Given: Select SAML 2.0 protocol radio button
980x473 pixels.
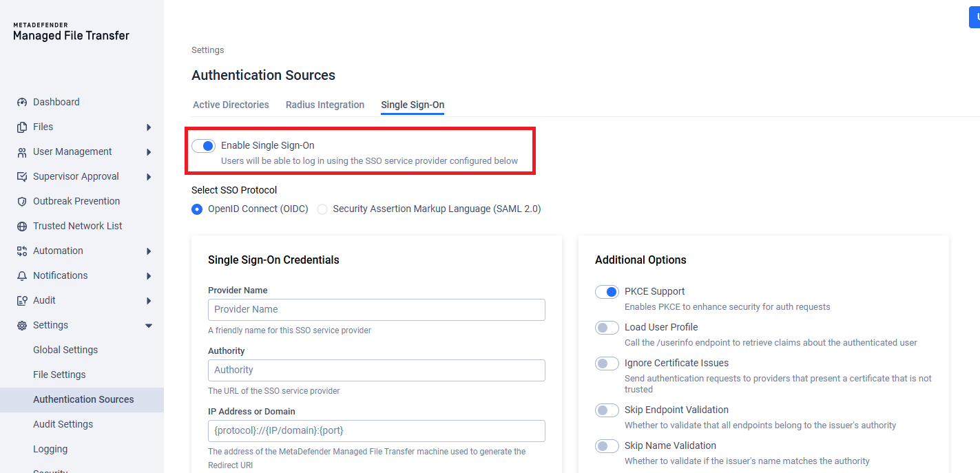Looking at the screenshot, I should click(x=322, y=209).
